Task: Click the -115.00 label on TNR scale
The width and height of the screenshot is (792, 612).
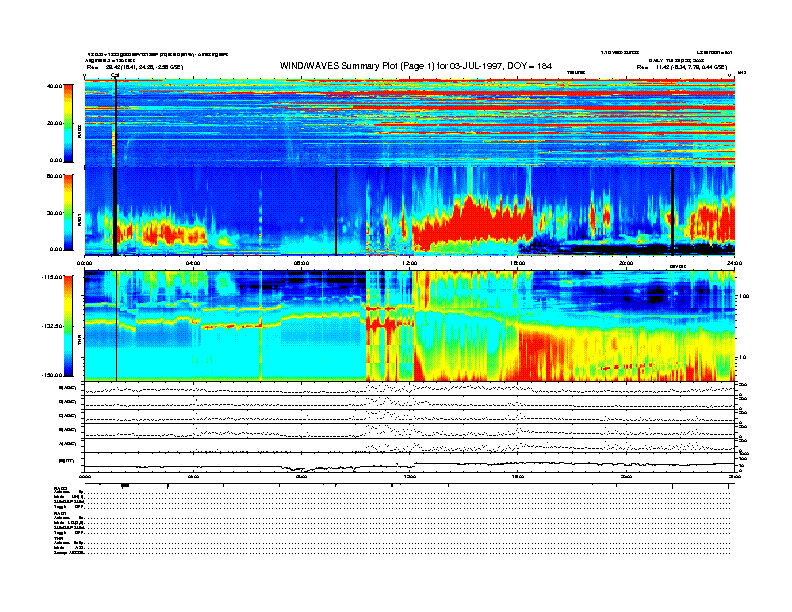Action: pyautogui.click(x=52, y=277)
